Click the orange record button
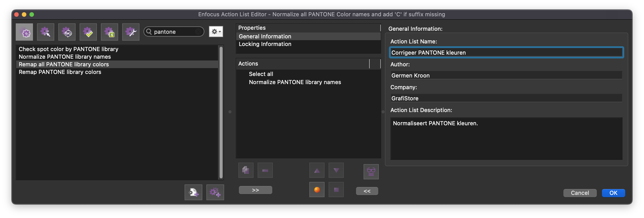 pyautogui.click(x=317, y=190)
